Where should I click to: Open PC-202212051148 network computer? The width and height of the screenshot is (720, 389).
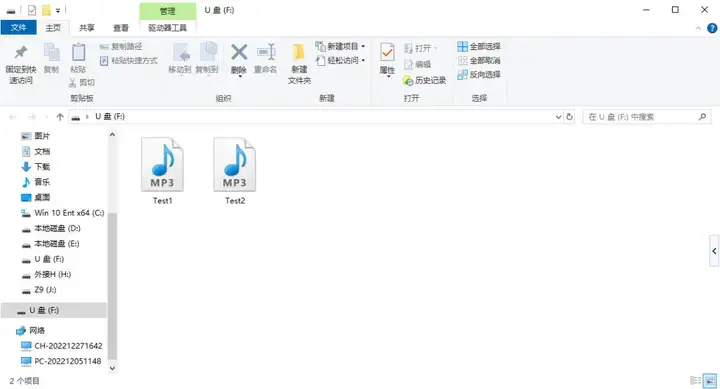pos(61,361)
